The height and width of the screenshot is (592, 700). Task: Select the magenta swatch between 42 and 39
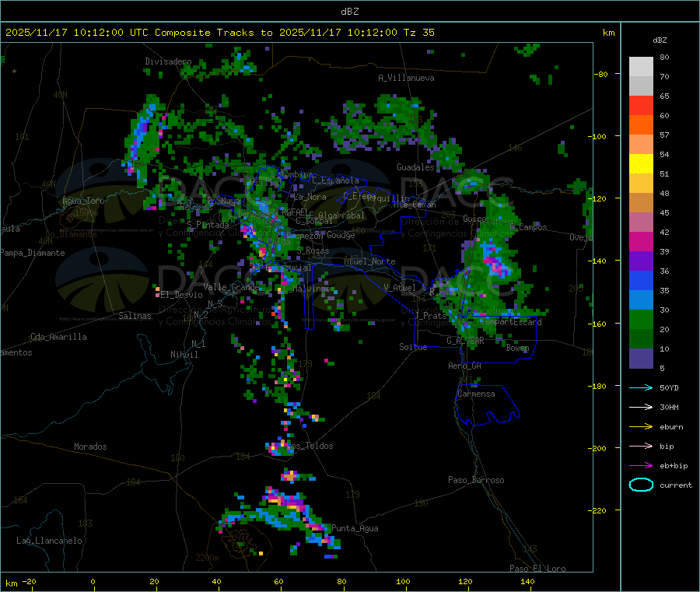[x=641, y=241]
